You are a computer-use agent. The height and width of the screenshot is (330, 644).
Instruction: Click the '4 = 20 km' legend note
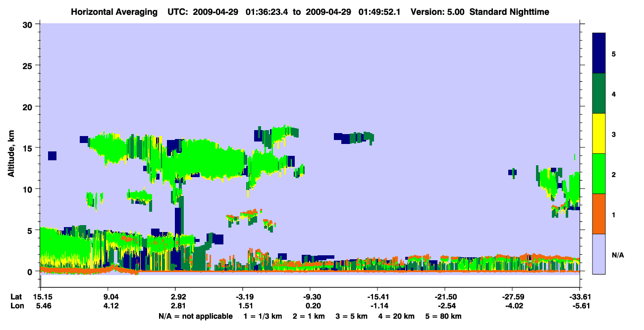point(396,316)
